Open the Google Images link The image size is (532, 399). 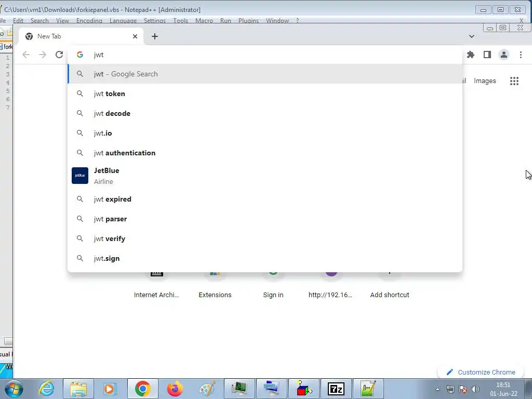coord(485,81)
